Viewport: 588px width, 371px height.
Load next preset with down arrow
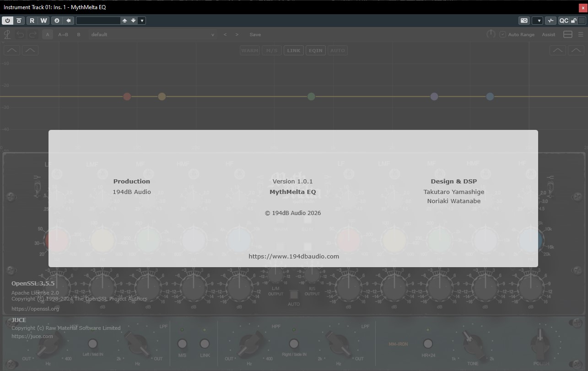133,21
